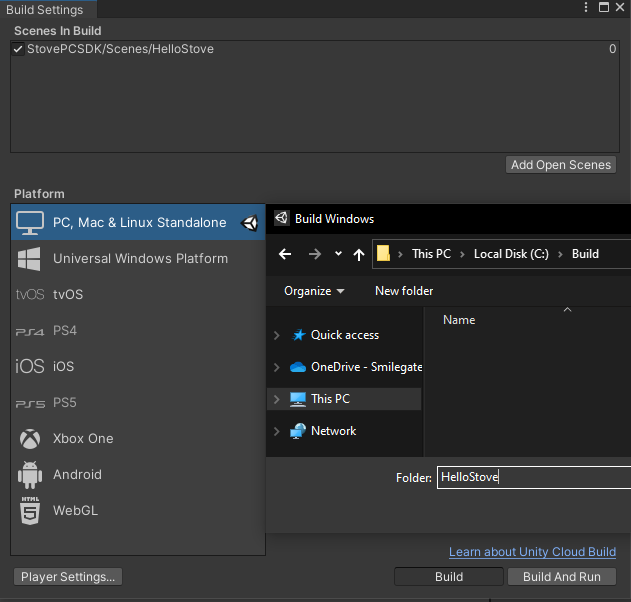Select This PC in navigation pane

pos(330,399)
